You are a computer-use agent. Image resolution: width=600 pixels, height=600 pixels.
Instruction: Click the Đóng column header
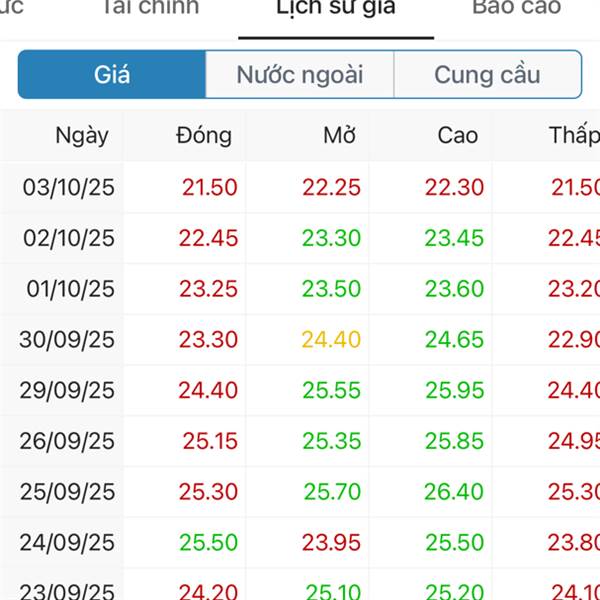coord(203,136)
